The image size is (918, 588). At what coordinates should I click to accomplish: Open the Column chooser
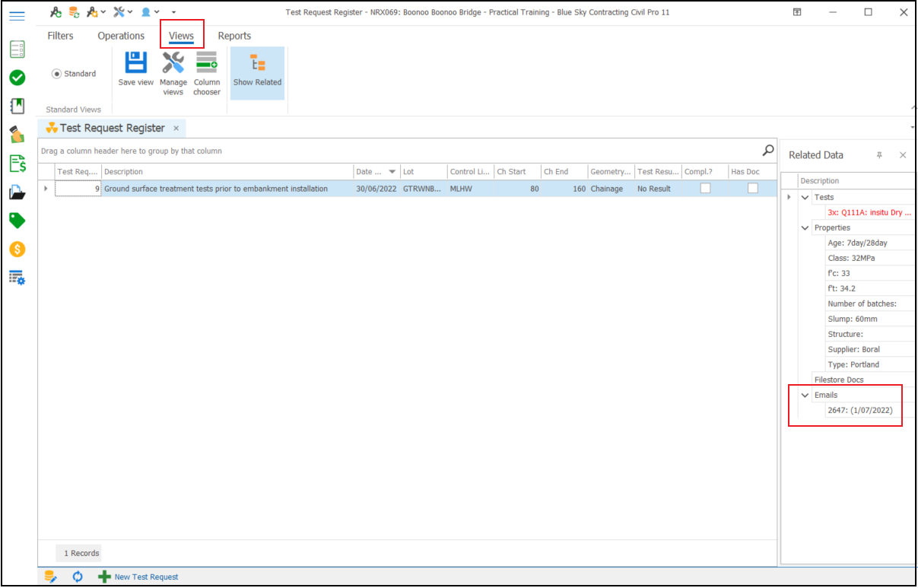coord(206,64)
